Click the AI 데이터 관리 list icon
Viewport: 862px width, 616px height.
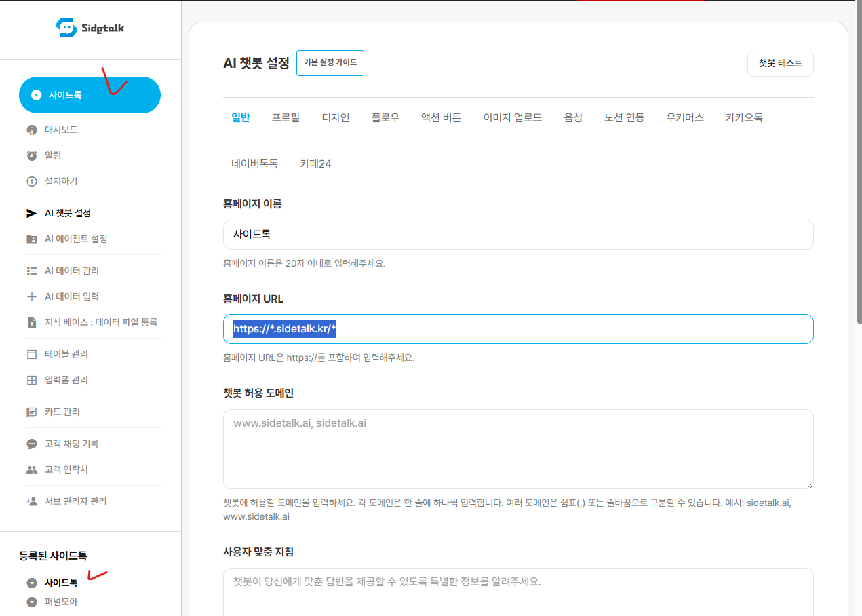32,271
